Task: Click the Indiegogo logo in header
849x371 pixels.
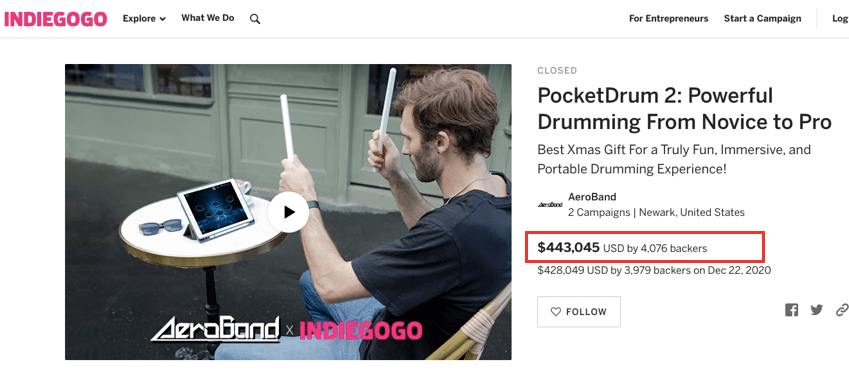Action: pos(56,19)
